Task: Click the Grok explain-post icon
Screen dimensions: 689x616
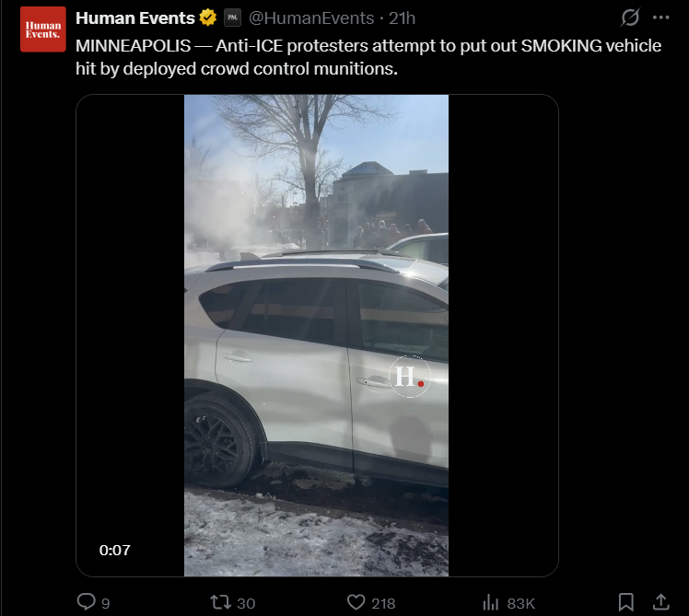Action: click(x=630, y=17)
